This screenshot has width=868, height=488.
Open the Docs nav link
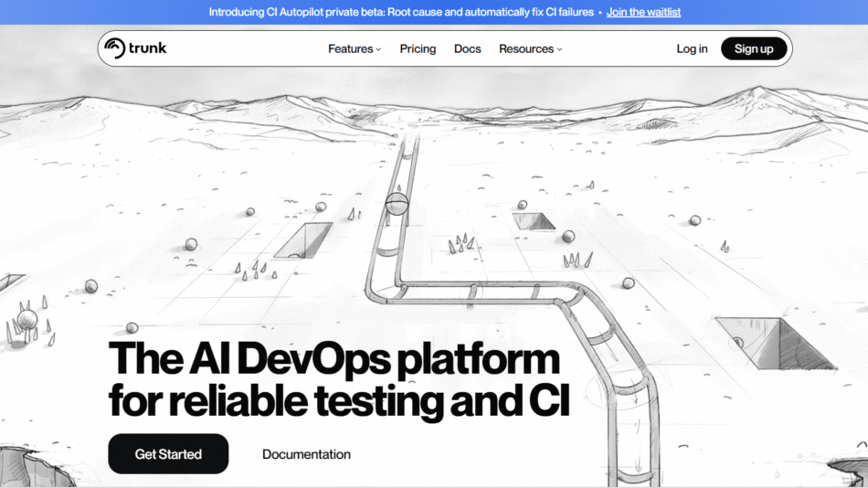467,49
